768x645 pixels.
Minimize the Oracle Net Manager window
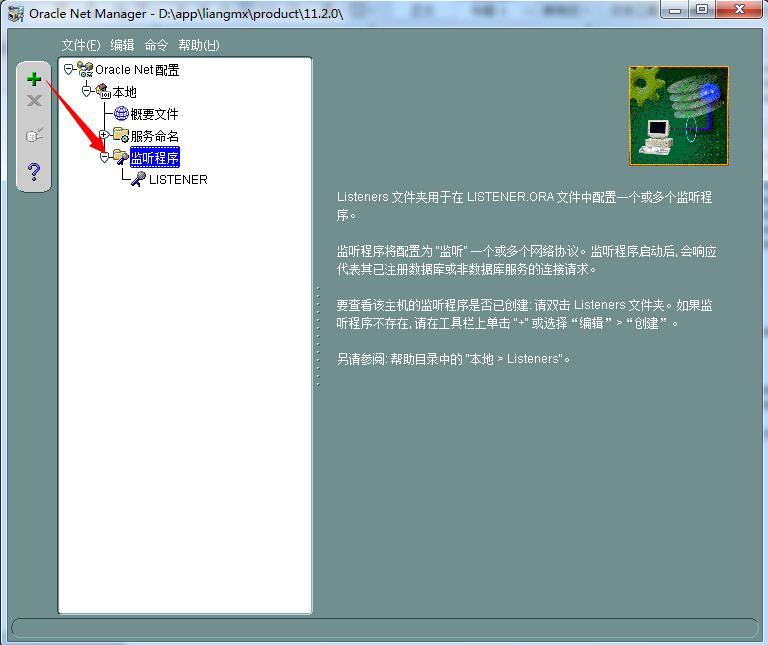[675, 10]
